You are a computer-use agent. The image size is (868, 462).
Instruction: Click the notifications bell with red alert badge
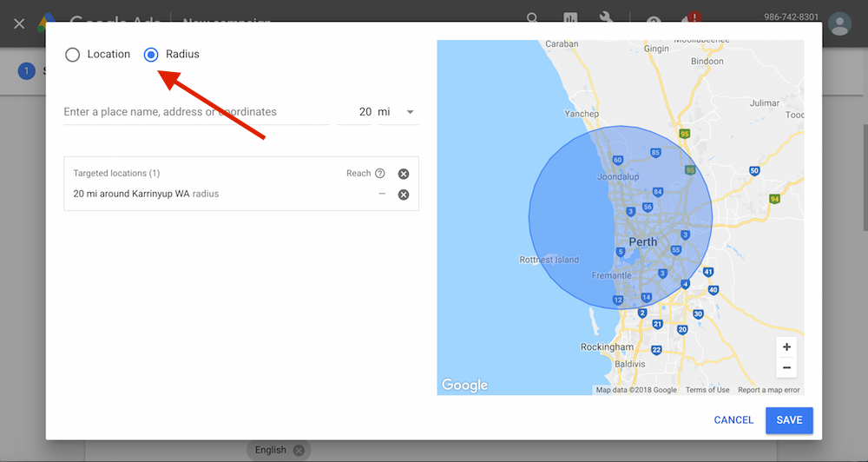[692, 18]
